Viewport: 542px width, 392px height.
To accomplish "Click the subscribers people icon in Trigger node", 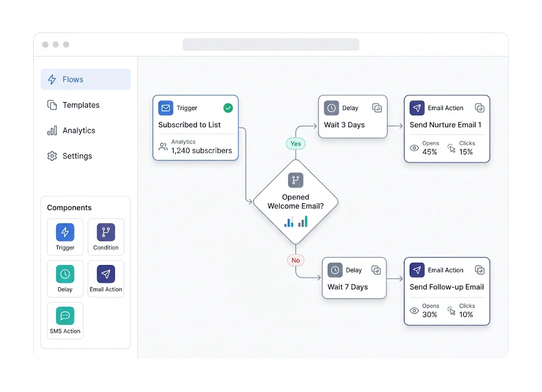I will [163, 147].
